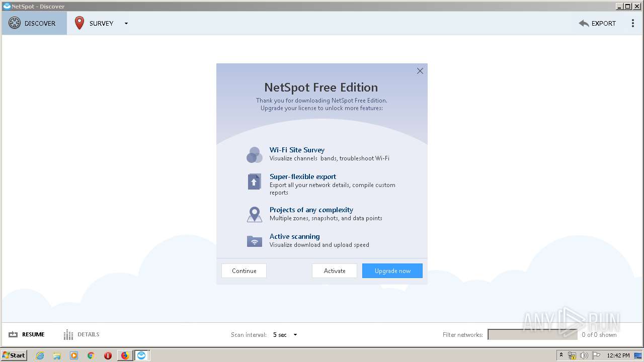The width and height of the screenshot is (644, 362).
Task: Open Projects of any complexity link
Action: click(x=311, y=210)
